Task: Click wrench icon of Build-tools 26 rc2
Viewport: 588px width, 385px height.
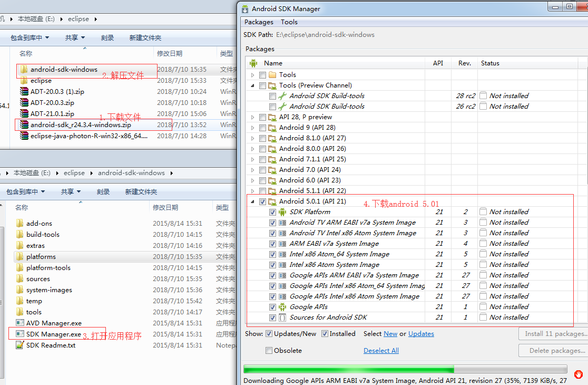Action: coord(282,106)
